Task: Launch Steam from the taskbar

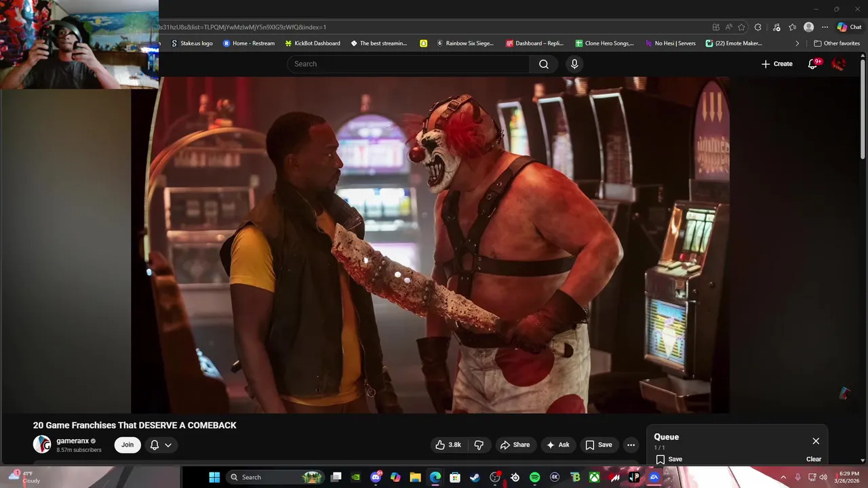Action: pyautogui.click(x=475, y=477)
